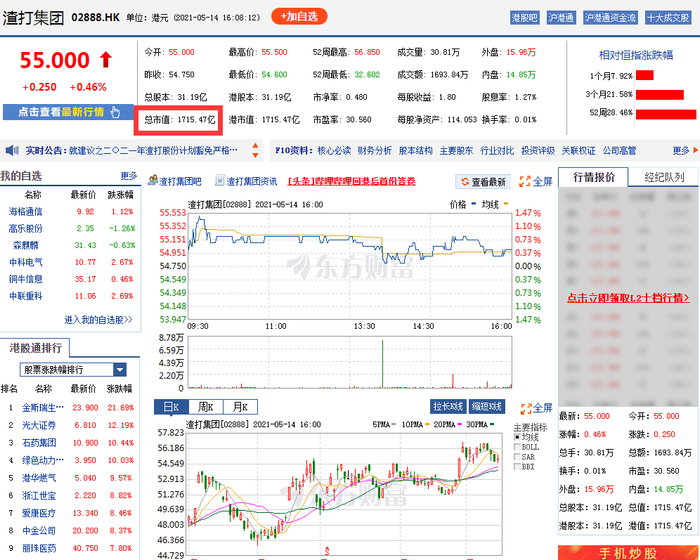The image size is (700, 560).
Task: Open the 渣打集团吧 forum link
Action: (180, 181)
